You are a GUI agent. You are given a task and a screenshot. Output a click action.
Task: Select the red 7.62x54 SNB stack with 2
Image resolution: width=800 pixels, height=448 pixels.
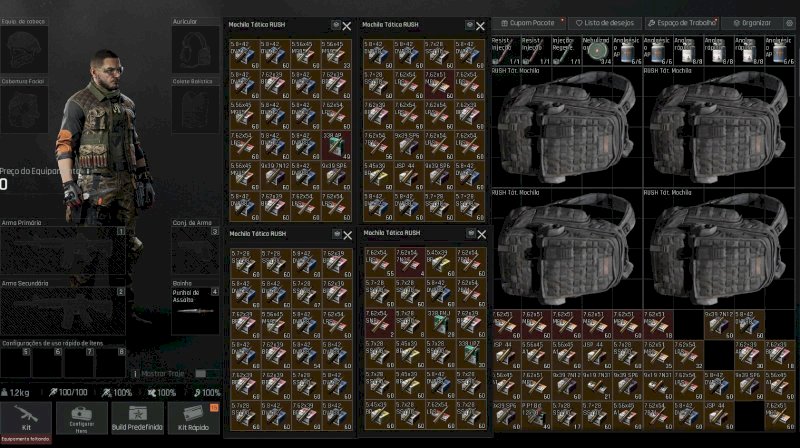pos(380,324)
